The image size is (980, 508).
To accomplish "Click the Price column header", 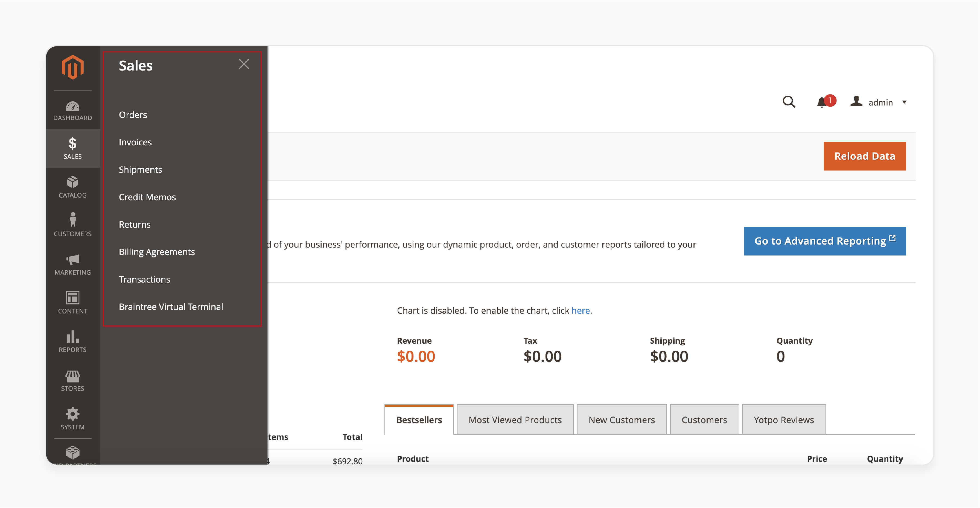I will 817,459.
